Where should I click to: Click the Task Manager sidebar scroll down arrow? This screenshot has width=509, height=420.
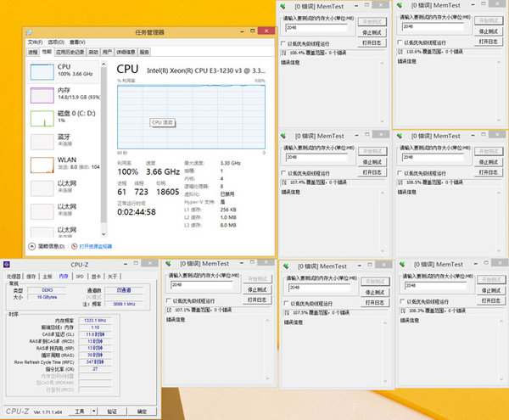(x=103, y=234)
